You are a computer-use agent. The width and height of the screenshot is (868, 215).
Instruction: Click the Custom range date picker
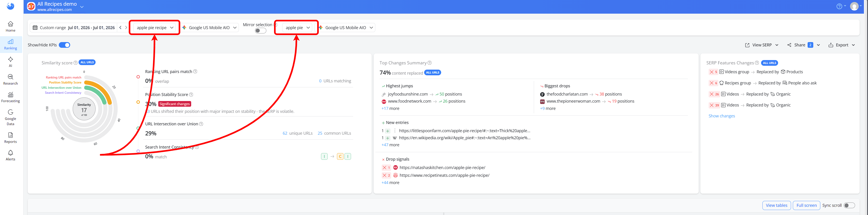coord(74,28)
